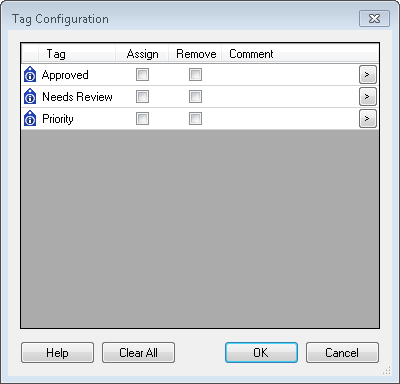This screenshot has height=384, width=400.
Task: Enable Assign checkbox for Approved tag
Action: coord(142,75)
